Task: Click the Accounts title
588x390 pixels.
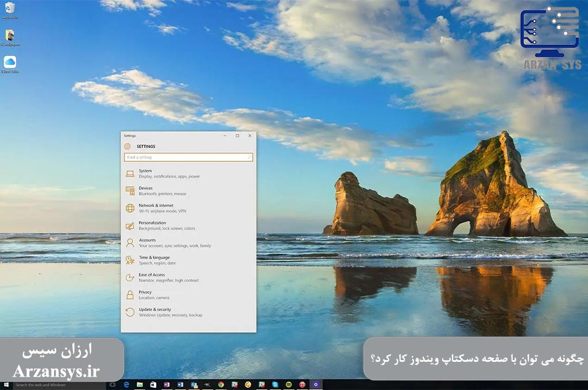Action: pyautogui.click(x=148, y=240)
